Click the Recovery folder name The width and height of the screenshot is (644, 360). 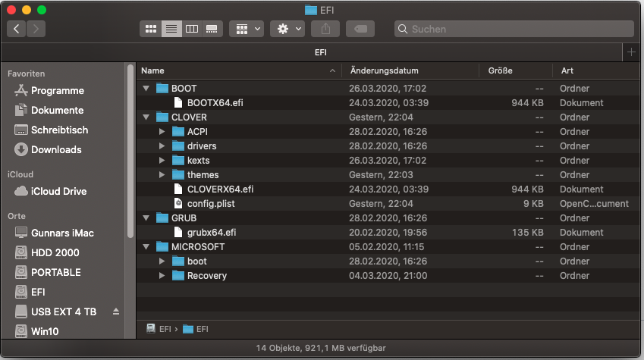pos(206,275)
